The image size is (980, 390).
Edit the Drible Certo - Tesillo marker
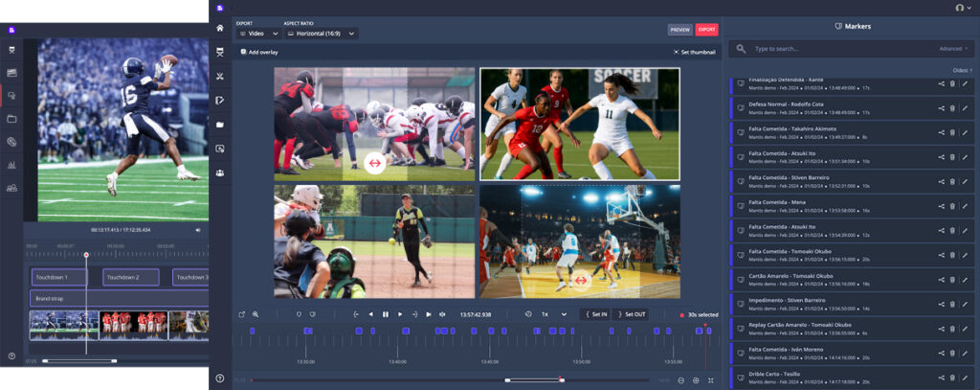[965, 379]
